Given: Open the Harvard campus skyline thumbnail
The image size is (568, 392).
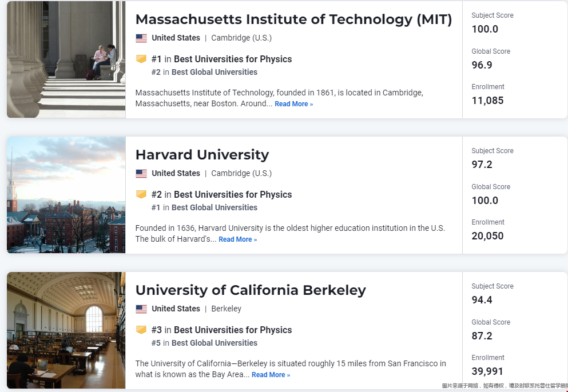Looking at the screenshot, I should click(x=66, y=195).
